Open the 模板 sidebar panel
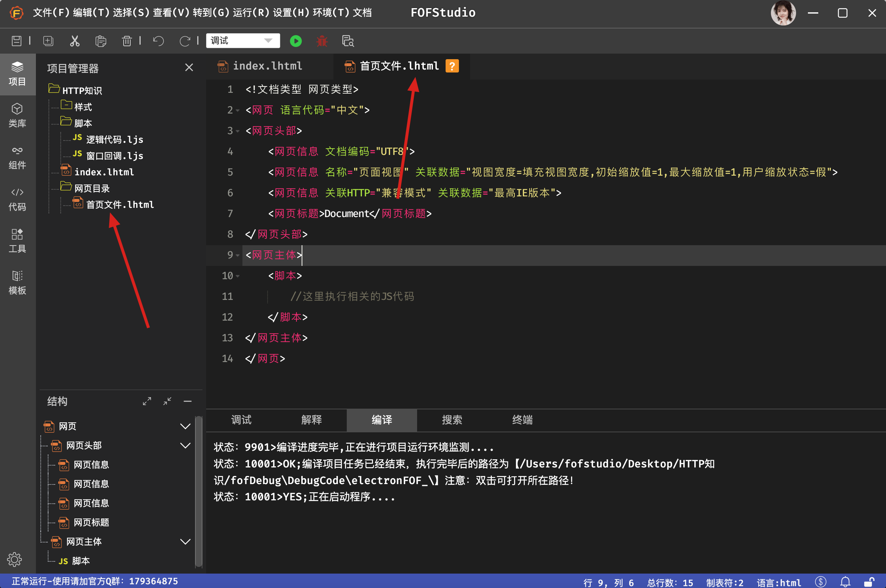886x588 pixels. (x=17, y=283)
